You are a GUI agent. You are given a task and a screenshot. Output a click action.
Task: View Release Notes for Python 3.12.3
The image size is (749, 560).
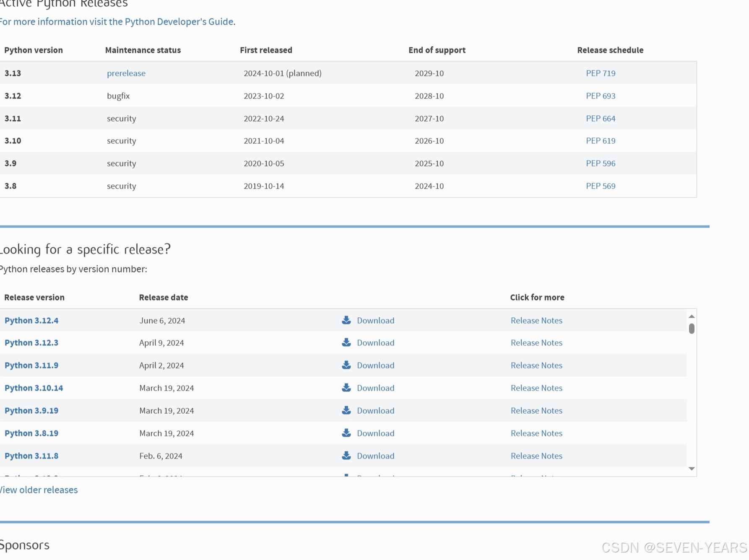pyautogui.click(x=536, y=342)
